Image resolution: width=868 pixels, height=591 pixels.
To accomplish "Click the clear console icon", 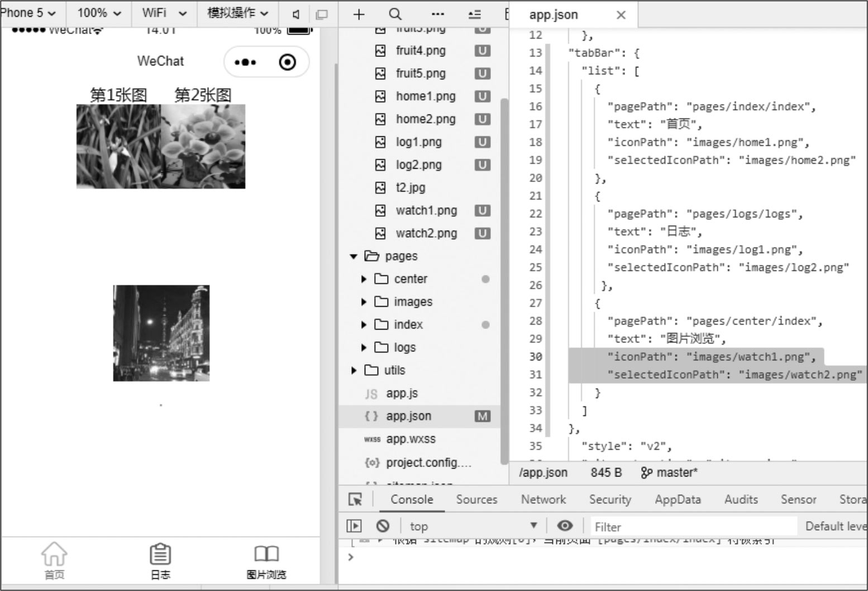I will 383,526.
